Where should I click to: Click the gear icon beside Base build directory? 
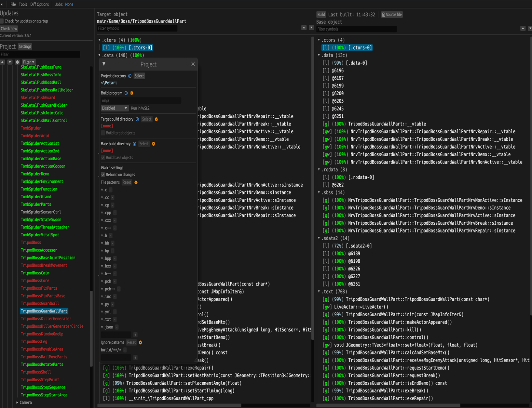click(154, 144)
